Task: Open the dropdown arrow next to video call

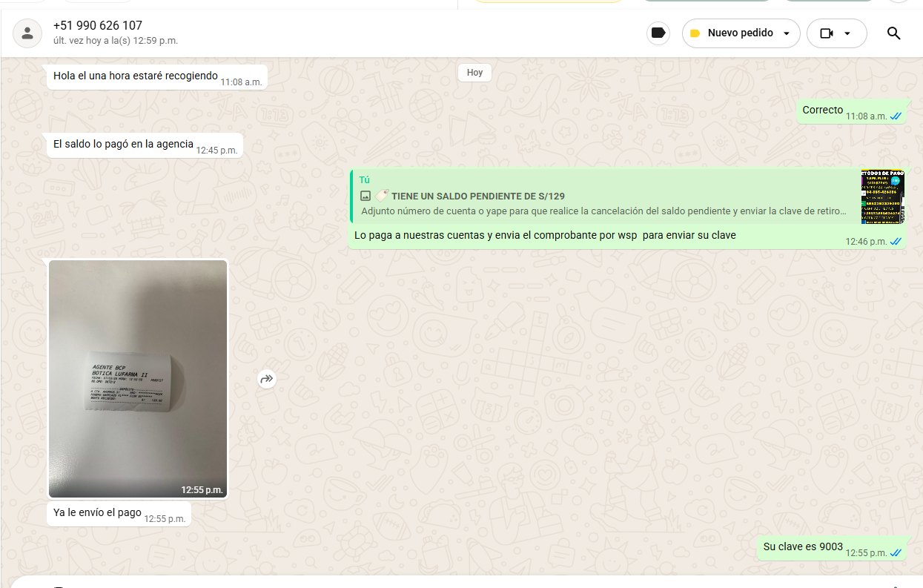Action: (847, 33)
